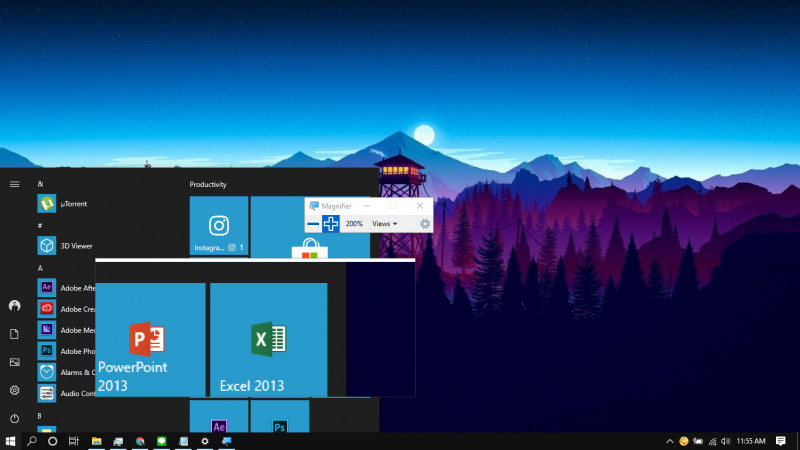The width and height of the screenshot is (800, 450).
Task: Select the 'A' letter section header
Action: pyautogui.click(x=40, y=268)
